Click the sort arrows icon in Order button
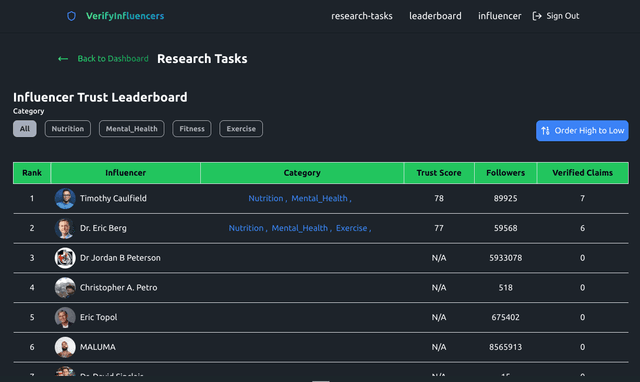This screenshot has width=640, height=382. coord(545,131)
